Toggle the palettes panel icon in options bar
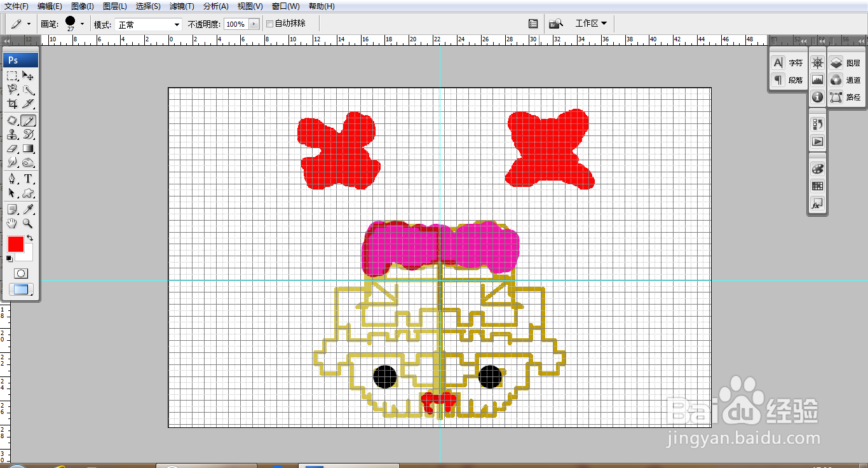Viewport: 868px width, 468px height. [533, 24]
